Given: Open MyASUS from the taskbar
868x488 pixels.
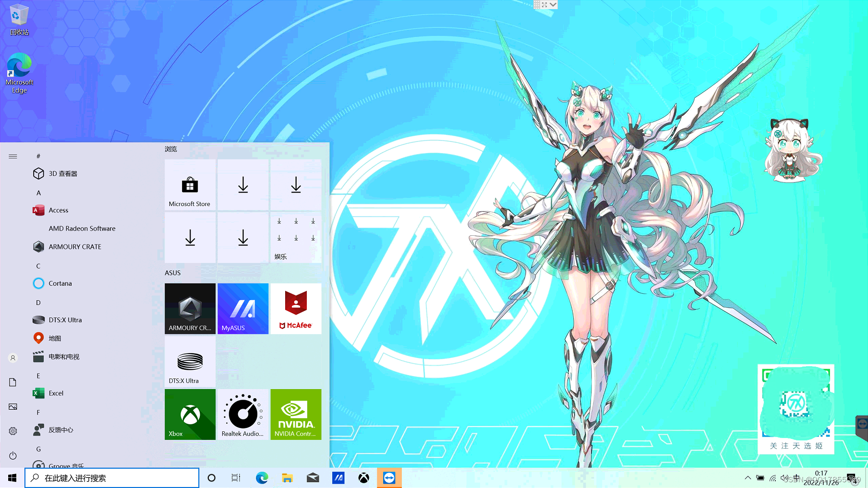Looking at the screenshot, I should click(338, 478).
